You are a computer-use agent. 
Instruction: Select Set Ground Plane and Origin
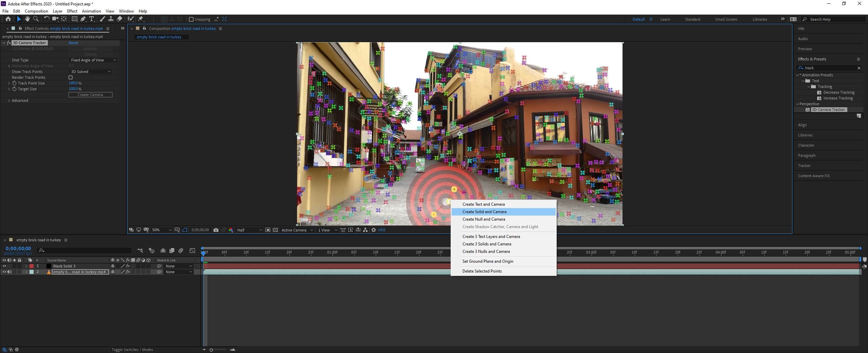(x=488, y=261)
